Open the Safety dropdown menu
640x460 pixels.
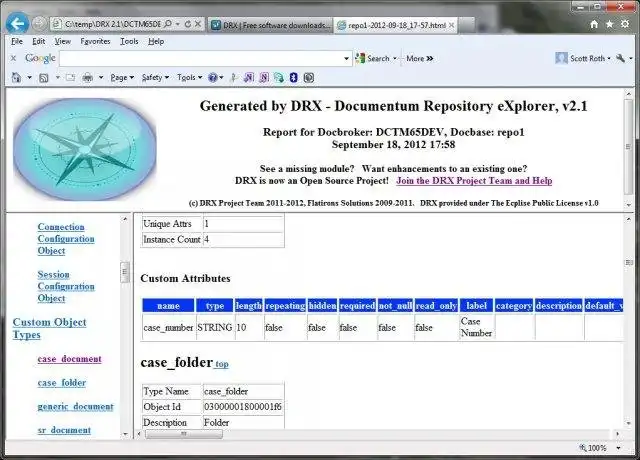(x=155, y=78)
